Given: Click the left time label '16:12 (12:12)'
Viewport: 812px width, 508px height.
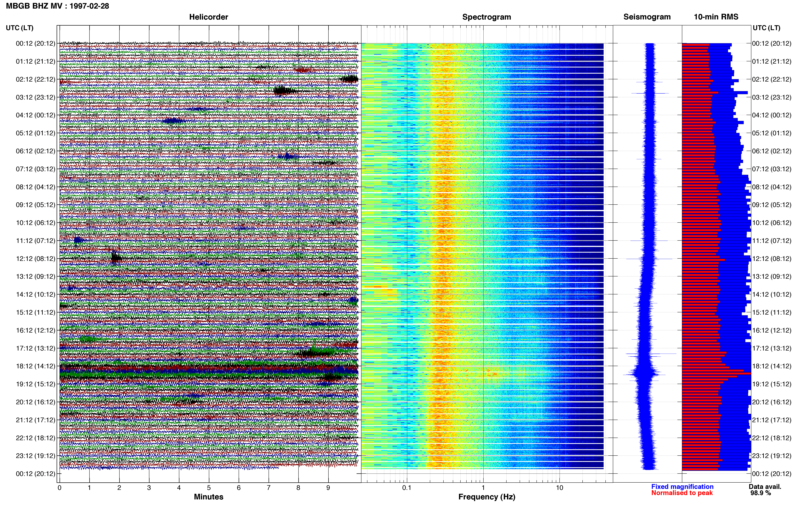Looking at the screenshot, I should coord(36,330).
